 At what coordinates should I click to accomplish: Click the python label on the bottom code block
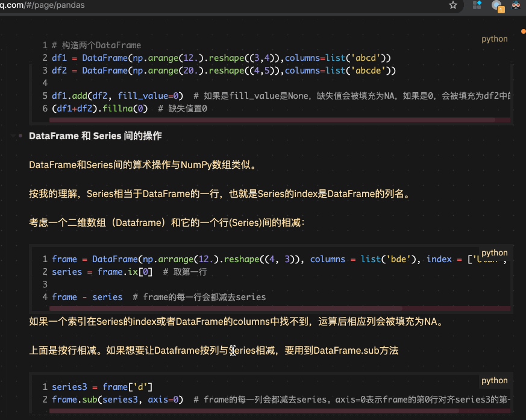click(x=494, y=380)
